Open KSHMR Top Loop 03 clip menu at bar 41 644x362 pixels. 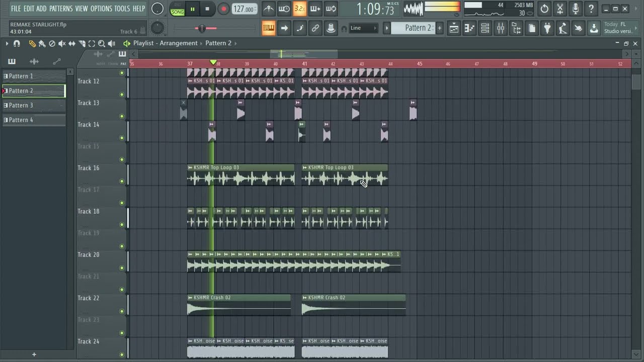[305, 167]
